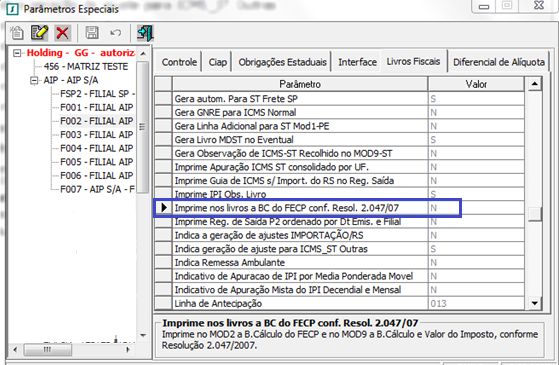Click the Valor column header
The image size is (559, 365).
point(476,84)
